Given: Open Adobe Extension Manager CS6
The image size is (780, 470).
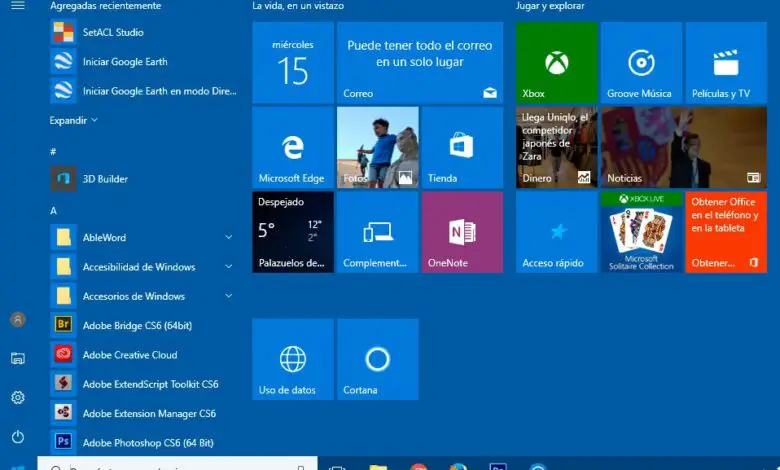Looking at the screenshot, I should [x=143, y=413].
